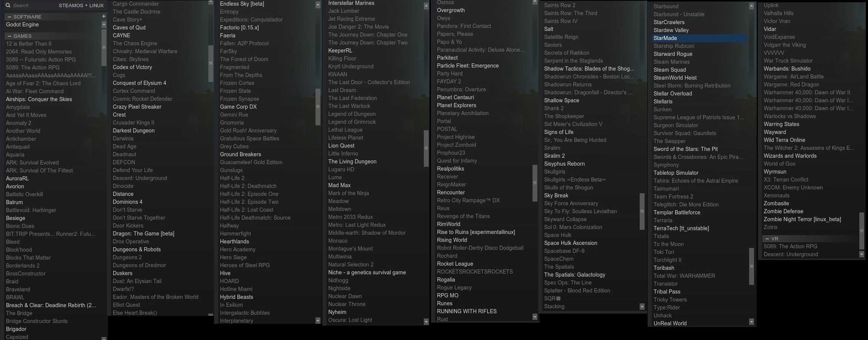
Task: Click scrollbar thumb next to Cities: Skylines
Action: point(211,63)
